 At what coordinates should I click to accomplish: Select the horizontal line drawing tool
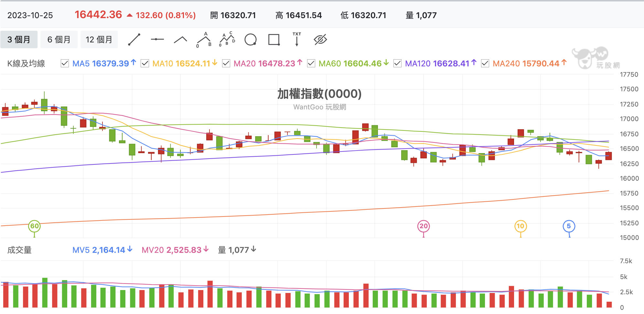click(x=157, y=39)
